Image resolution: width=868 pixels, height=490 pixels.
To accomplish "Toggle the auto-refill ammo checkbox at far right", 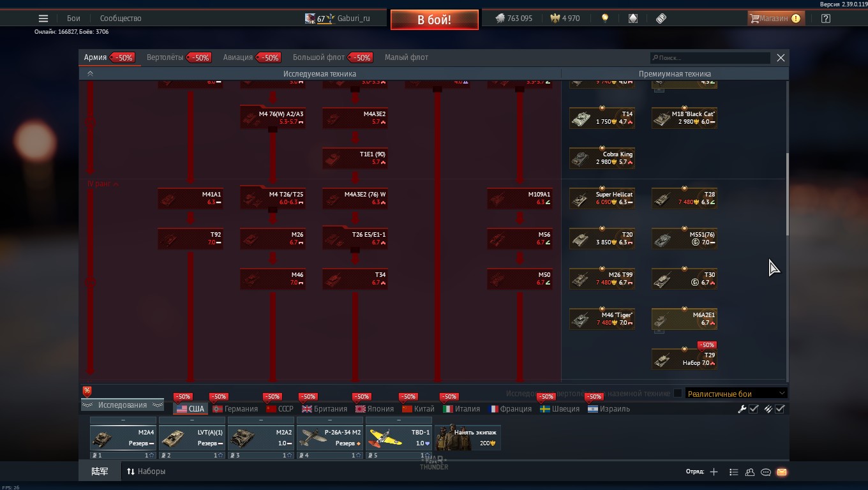I will click(x=780, y=409).
